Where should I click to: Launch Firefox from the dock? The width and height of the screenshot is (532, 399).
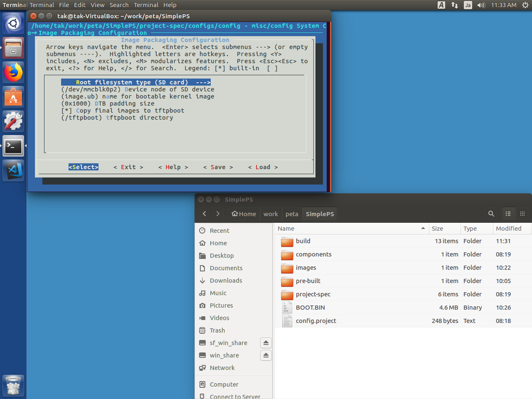pyautogui.click(x=13, y=72)
